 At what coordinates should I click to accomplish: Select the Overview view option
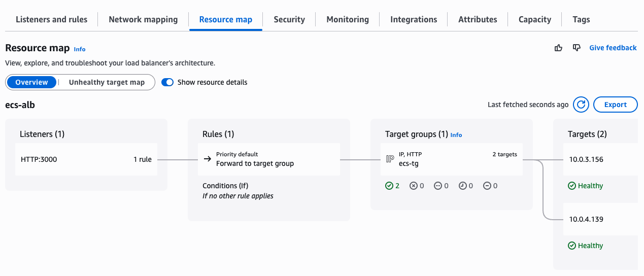(31, 82)
